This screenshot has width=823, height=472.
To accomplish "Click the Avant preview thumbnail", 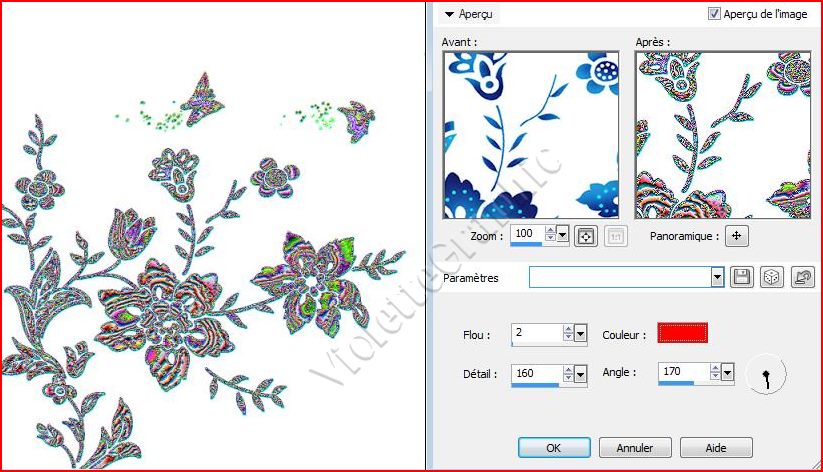I will click(x=531, y=135).
